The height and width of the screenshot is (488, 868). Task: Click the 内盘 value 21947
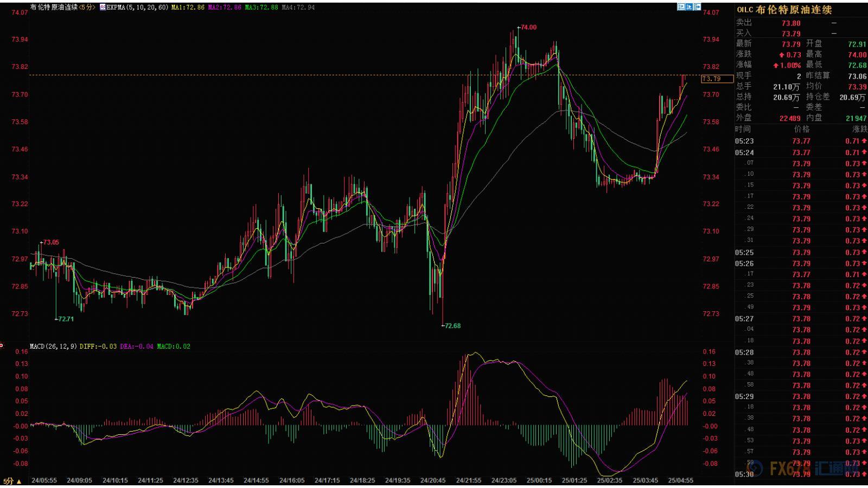click(856, 118)
